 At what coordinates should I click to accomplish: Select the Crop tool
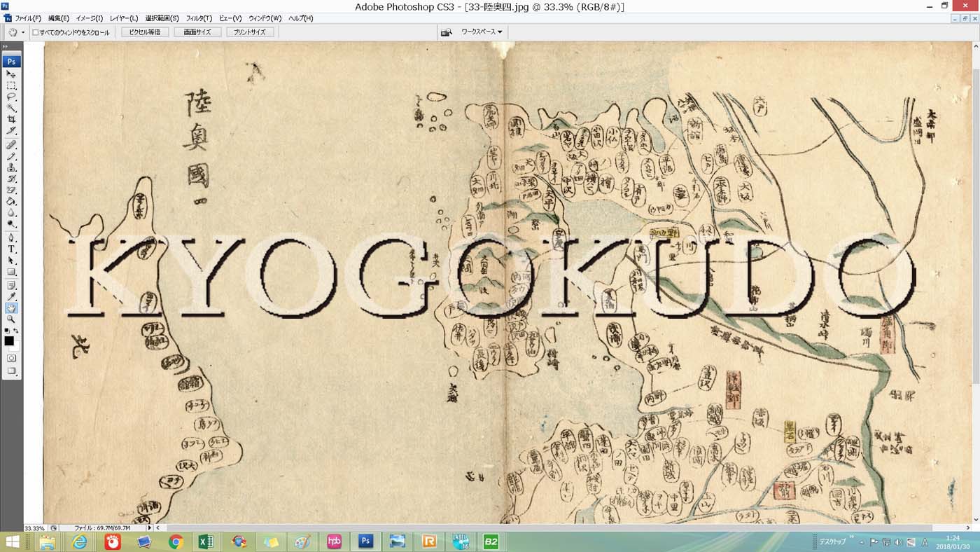[11, 119]
